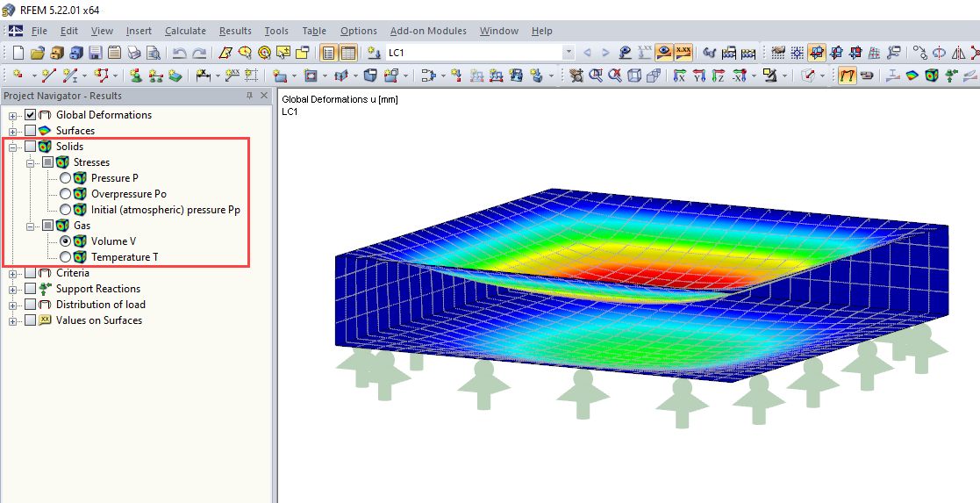Go to previous load case arrow
This screenshot has height=503, width=980.
click(587, 53)
